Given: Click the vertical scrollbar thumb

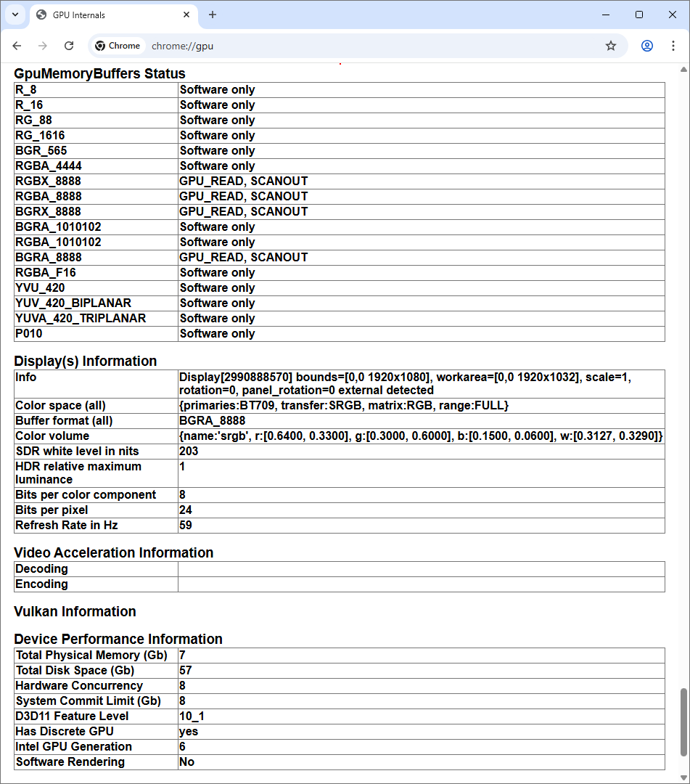Looking at the screenshot, I should (x=683, y=722).
